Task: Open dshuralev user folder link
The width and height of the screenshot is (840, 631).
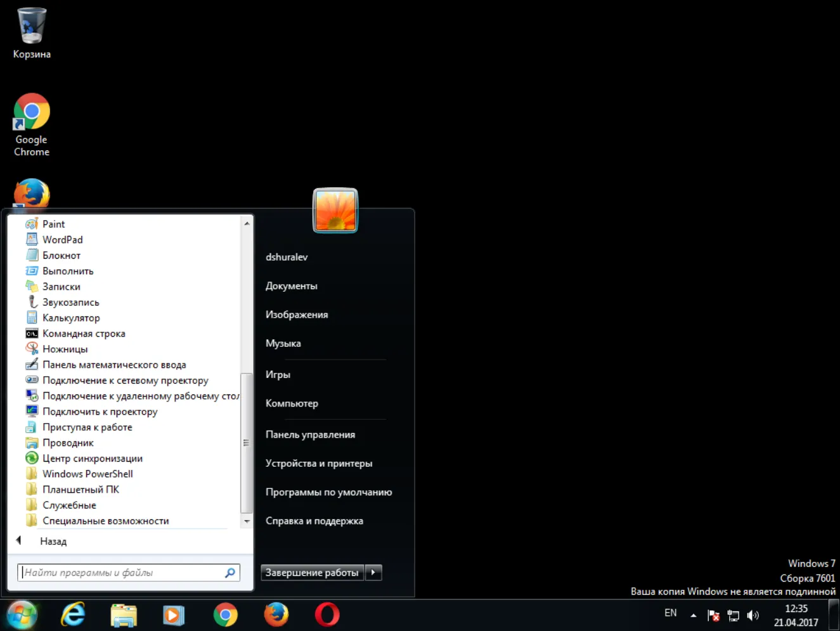Action: coord(287,257)
